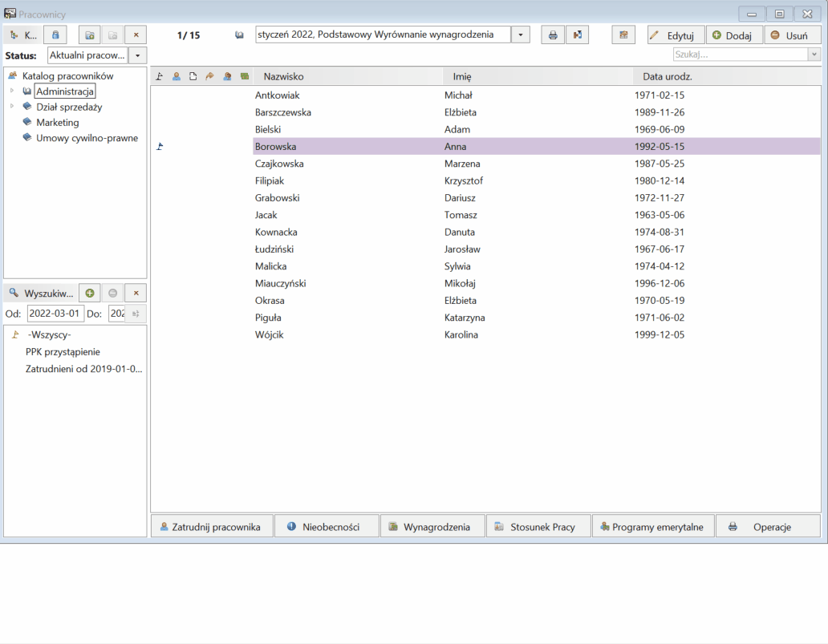Click the Dodaj button

734,35
